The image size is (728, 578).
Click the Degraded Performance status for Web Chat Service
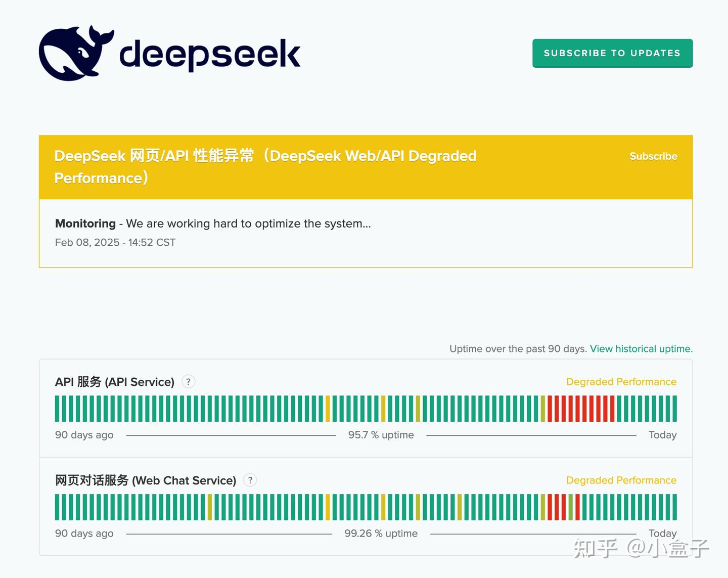621,480
